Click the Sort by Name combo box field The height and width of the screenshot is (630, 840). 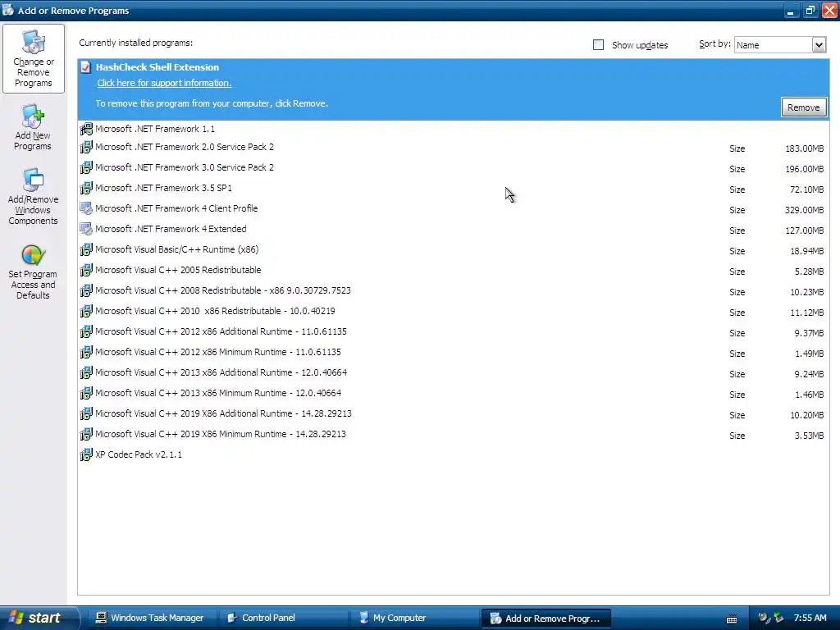click(780, 45)
